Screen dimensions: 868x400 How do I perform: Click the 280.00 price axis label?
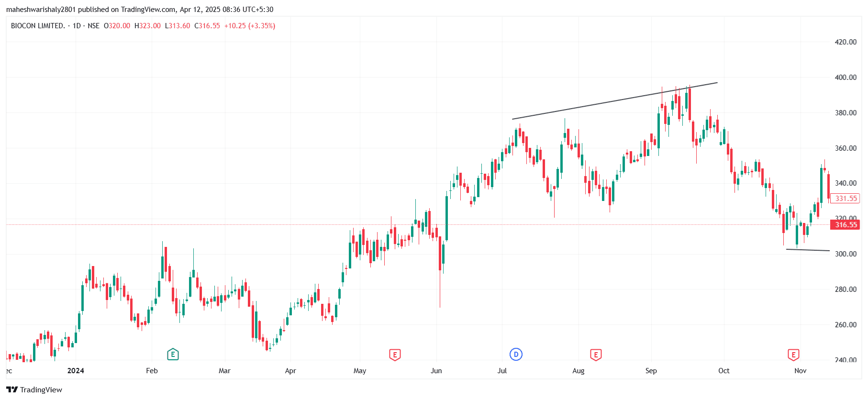pos(846,289)
